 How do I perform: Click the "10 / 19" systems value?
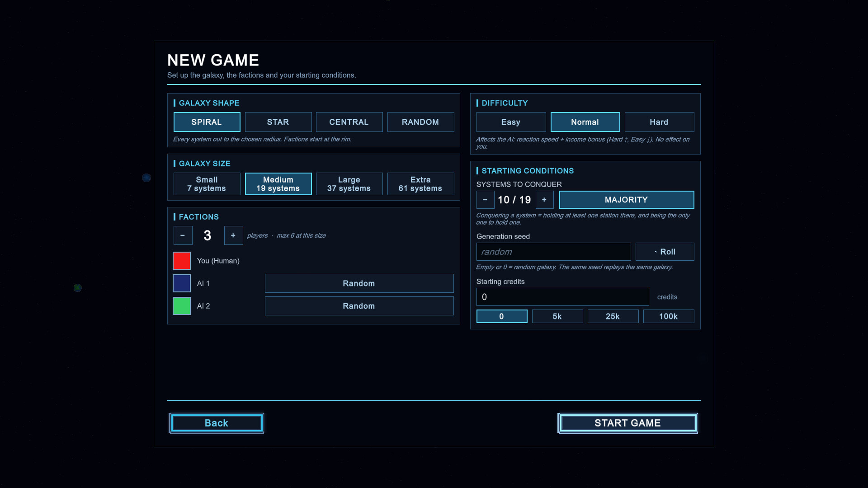[514, 200]
